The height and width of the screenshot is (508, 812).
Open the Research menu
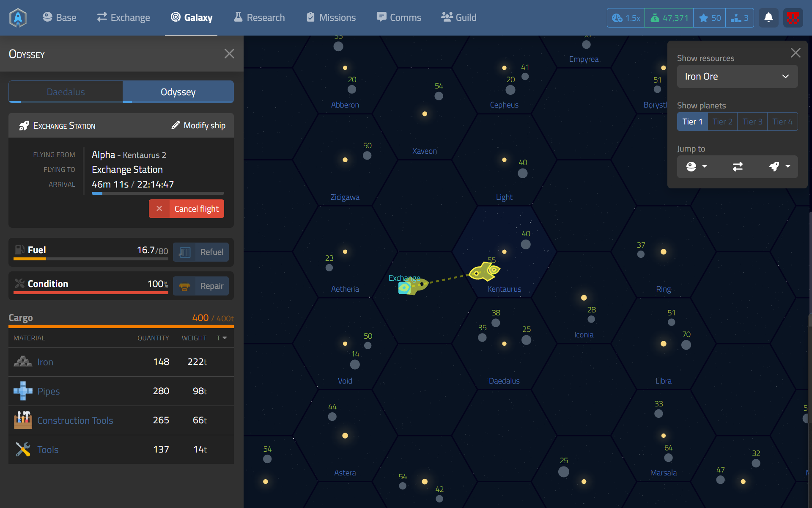(x=259, y=18)
